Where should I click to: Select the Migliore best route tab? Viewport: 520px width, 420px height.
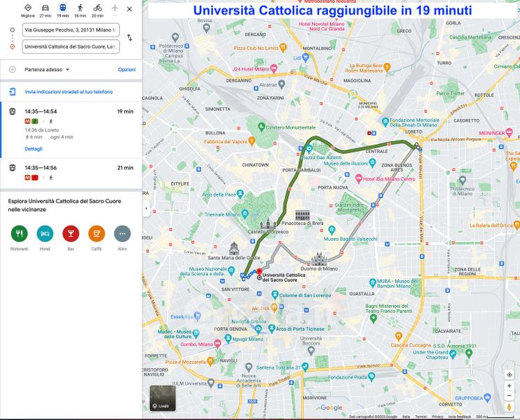coord(27,8)
